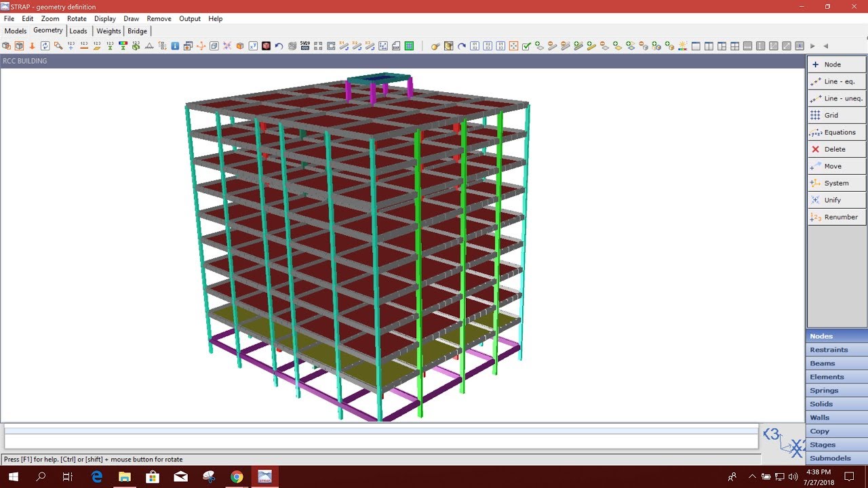
Task: Open the Display menu
Action: [105, 18]
